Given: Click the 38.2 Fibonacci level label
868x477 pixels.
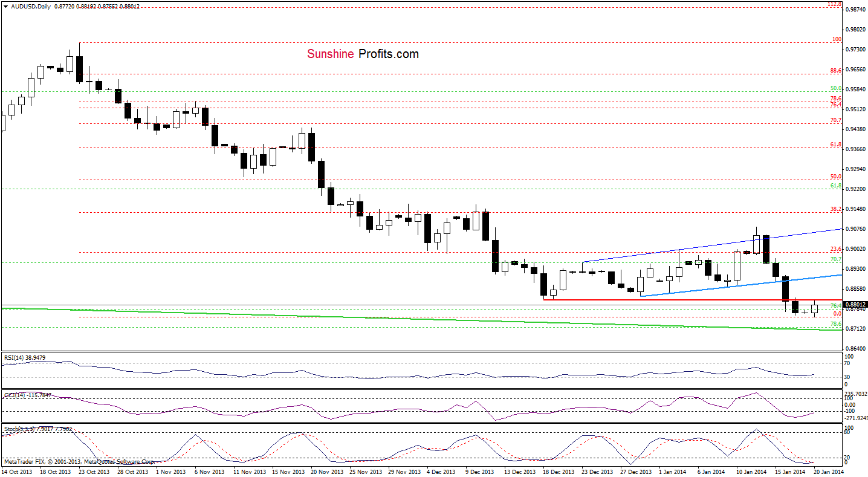Looking at the screenshot, I should click(x=836, y=209).
